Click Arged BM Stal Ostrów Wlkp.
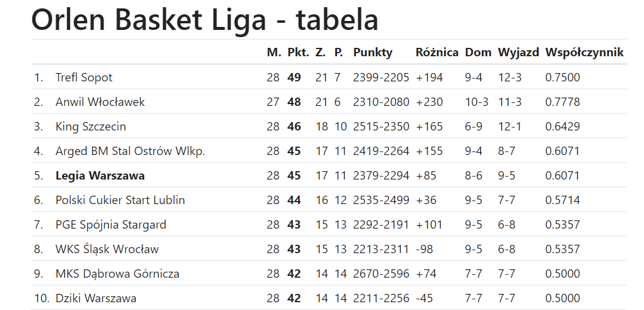Viewport: 644px width, 310px height. [130, 151]
